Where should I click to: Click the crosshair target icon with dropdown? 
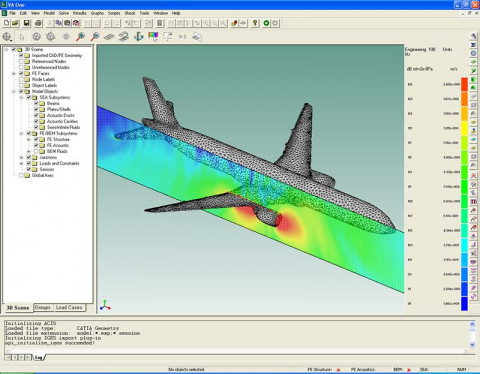(x=7, y=37)
